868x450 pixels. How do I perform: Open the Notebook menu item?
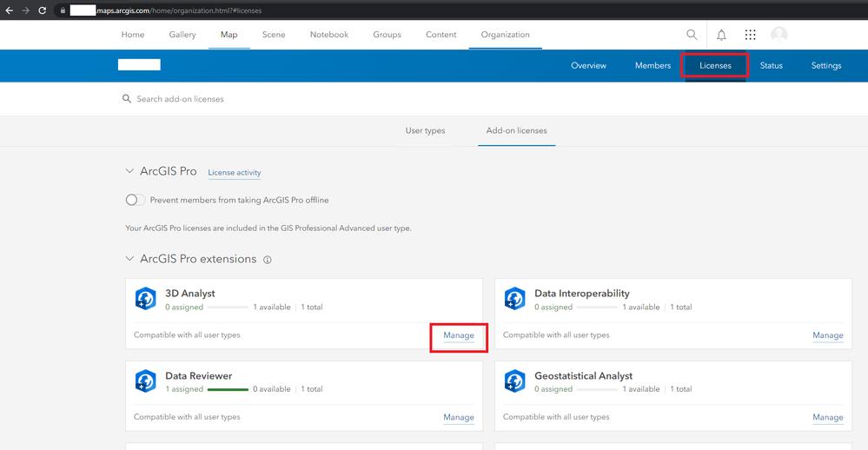tap(329, 35)
